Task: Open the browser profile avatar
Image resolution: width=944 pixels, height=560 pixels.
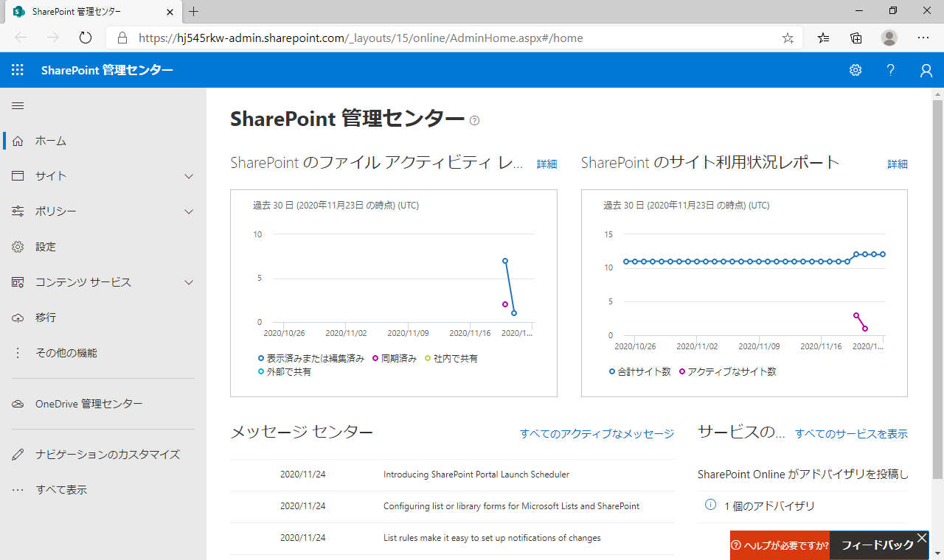Action: 889,38
